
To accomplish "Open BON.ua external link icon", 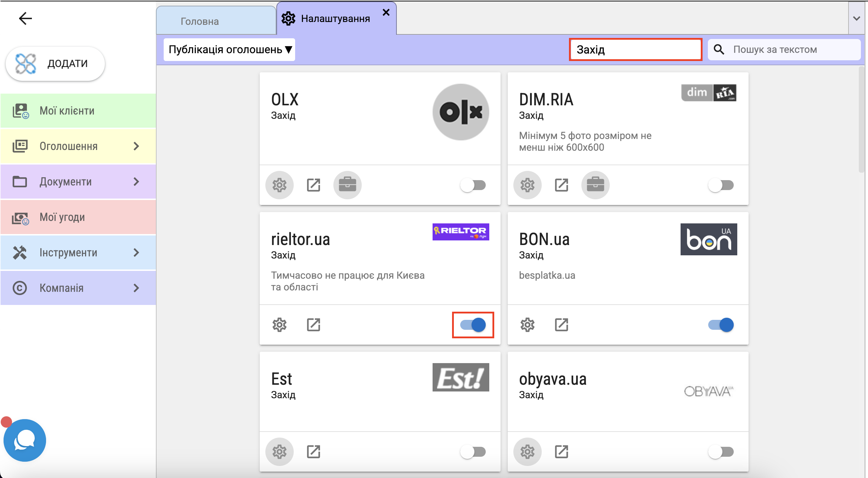I will [562, 325].
